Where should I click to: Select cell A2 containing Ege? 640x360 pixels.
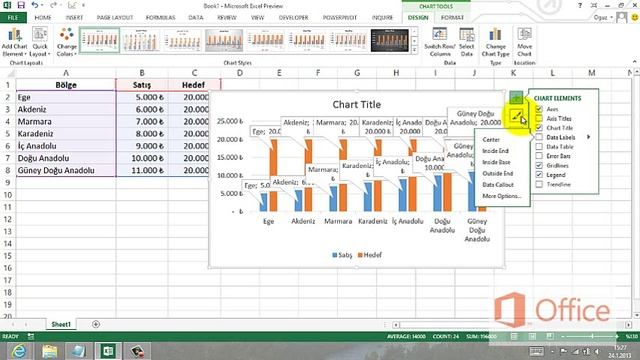66,97
